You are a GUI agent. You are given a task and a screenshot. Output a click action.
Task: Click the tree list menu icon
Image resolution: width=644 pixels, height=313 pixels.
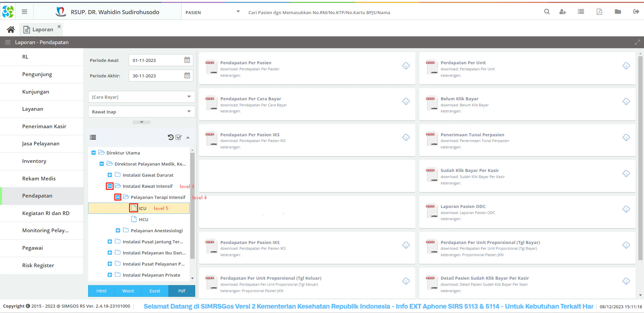pyautogui.click(x=93, y=137)
